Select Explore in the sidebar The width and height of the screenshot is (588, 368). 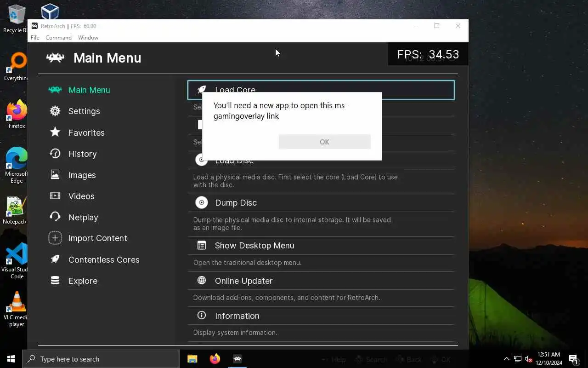pyautogui.click(x=83, y=281)
